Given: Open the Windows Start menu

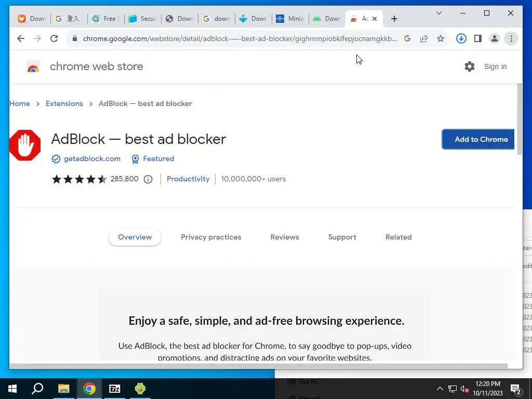Looking at the screenshot, I should [x=12, y=389].
